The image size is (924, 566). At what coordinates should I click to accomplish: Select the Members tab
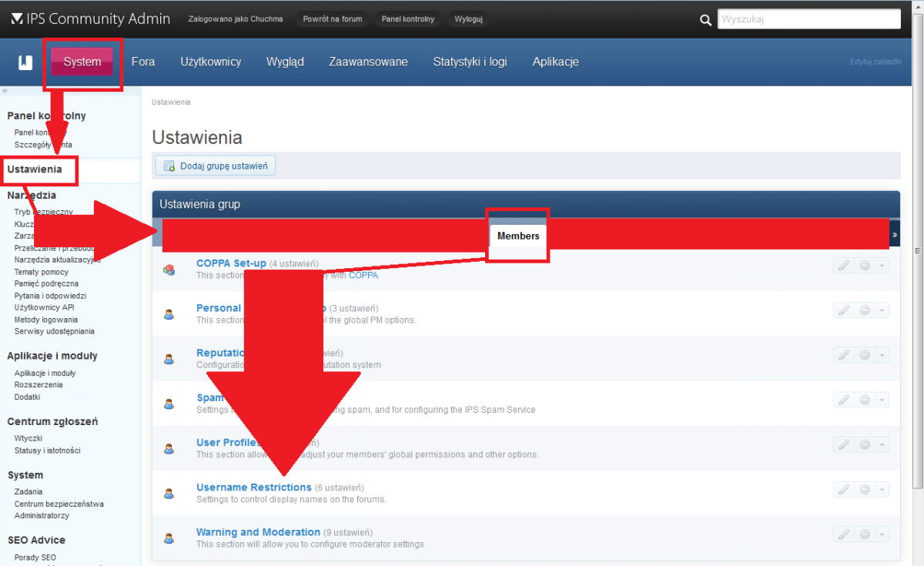(x=518, y=236)
